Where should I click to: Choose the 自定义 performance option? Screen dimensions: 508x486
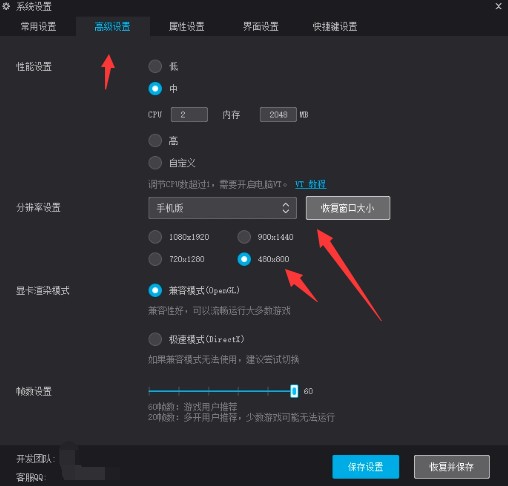point(155,163)
